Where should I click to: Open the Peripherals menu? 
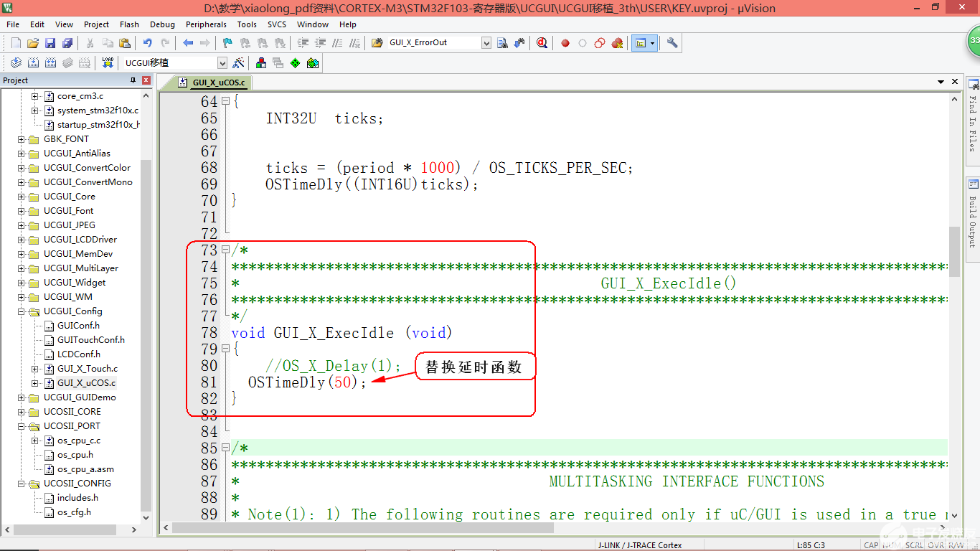206,24
